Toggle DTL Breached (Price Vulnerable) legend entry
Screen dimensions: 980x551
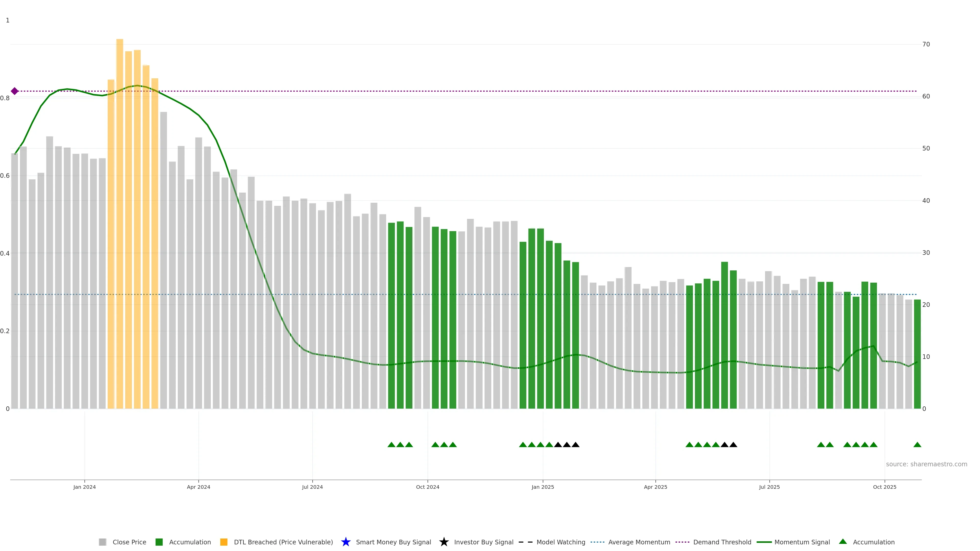[283, 542]
